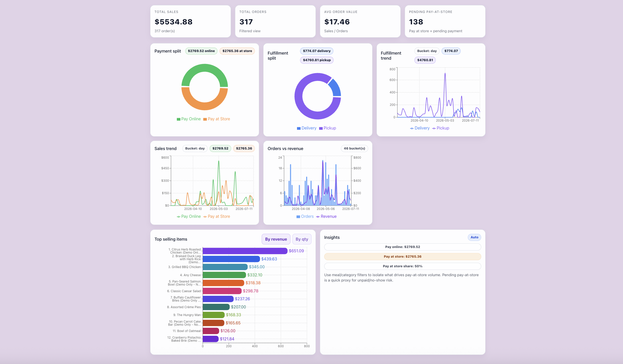
Task: Click the Buffalo Cauliflower Bites bar
Action: tap(218, 299)
